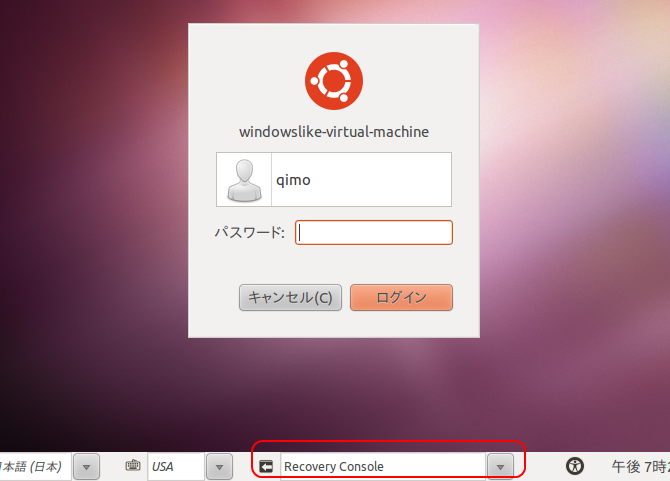Click the ログイン login button
This screenshot has height=481, width=670.
(x=401, y=297)
